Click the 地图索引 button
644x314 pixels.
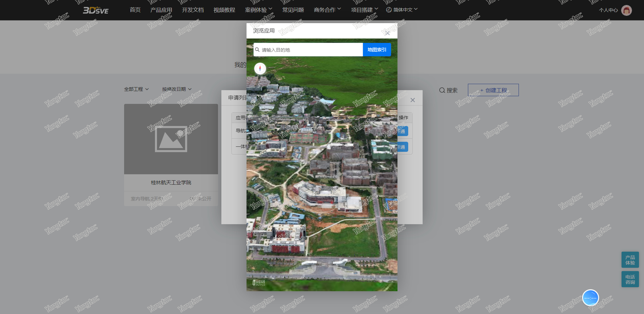pos(377,50)
